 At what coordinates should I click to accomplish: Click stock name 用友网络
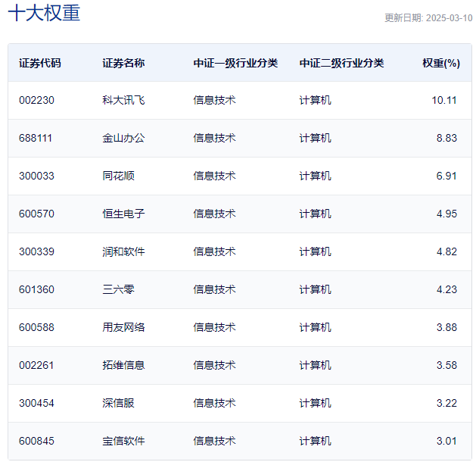[x=123, y=327]
